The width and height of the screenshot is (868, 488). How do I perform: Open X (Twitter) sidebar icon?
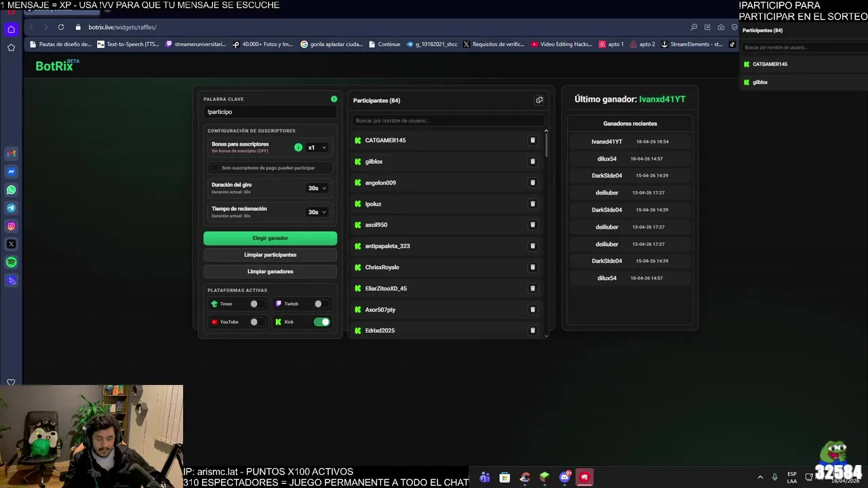coord(11,244)
